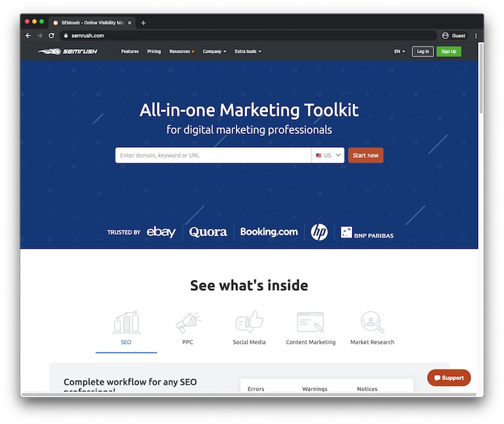Open the Support chat widget
Image resolution: width=504 pixels, height=424 pixels.
(449, 378)
